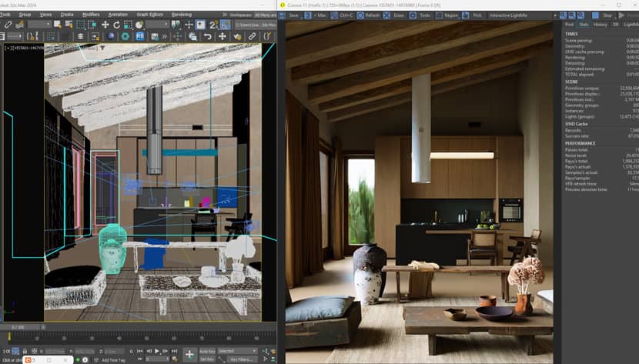Click the Bind to Space Warp icon
Image resolution: width=639 pixels, height=364 pixels.
click(19, 25)
